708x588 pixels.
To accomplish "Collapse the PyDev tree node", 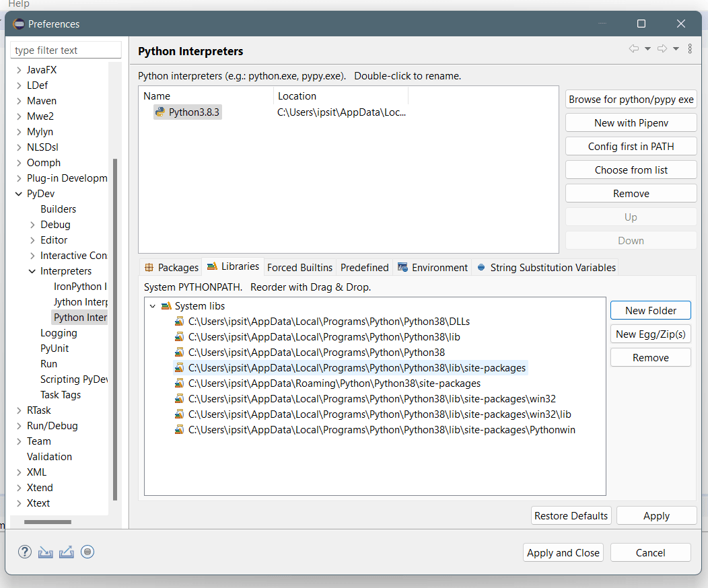I will pyautogui.click(x=19, y=194).
